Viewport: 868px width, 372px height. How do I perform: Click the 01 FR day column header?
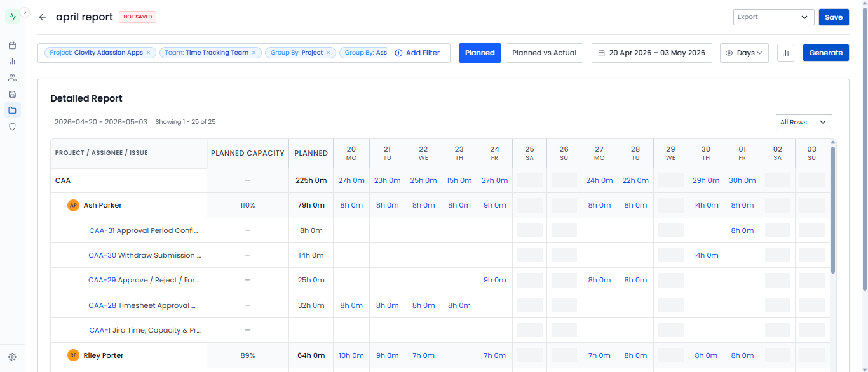pyautogui.click(x=742, y=153)
